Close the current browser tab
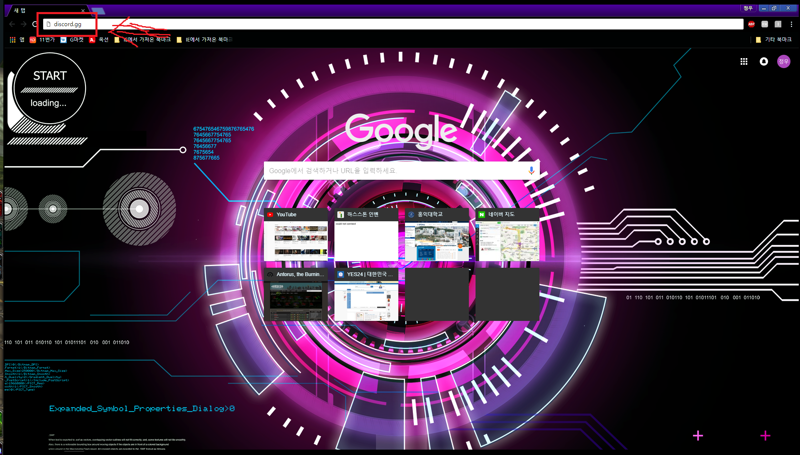 pyautogui.click(x=83, y=11)
